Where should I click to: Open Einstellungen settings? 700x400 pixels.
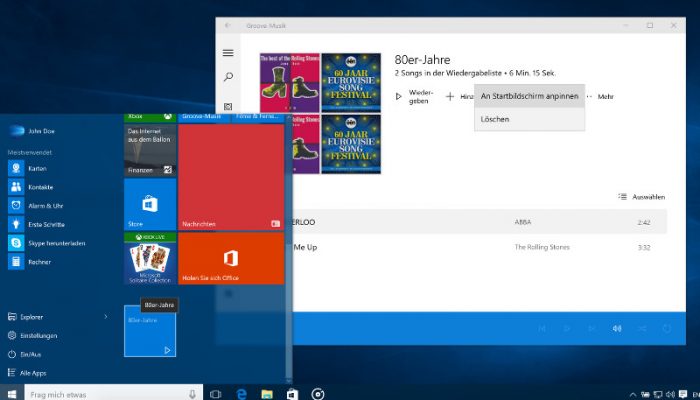32,336
